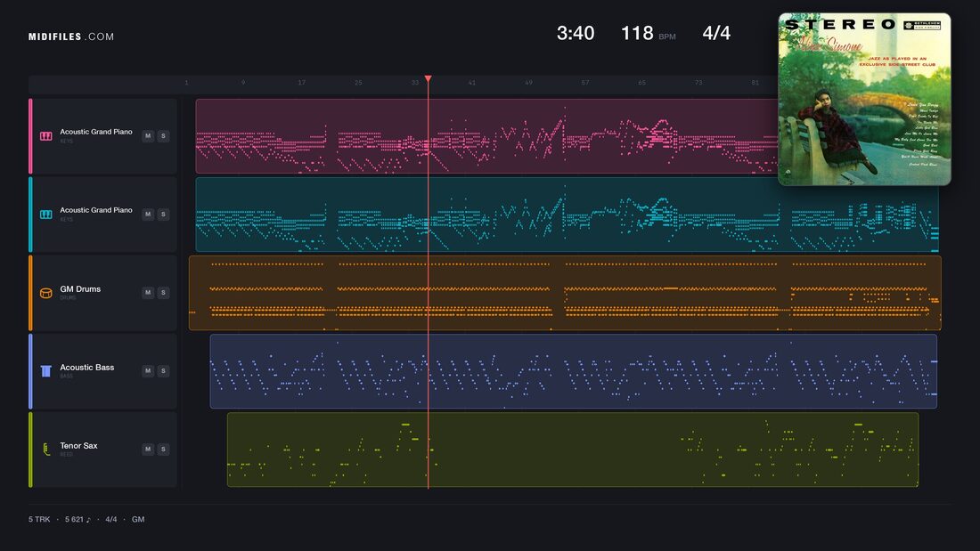Screen dimensions: 980x551
Task: Select the orange drums MIDI clip
Action: tap(565, 292)
